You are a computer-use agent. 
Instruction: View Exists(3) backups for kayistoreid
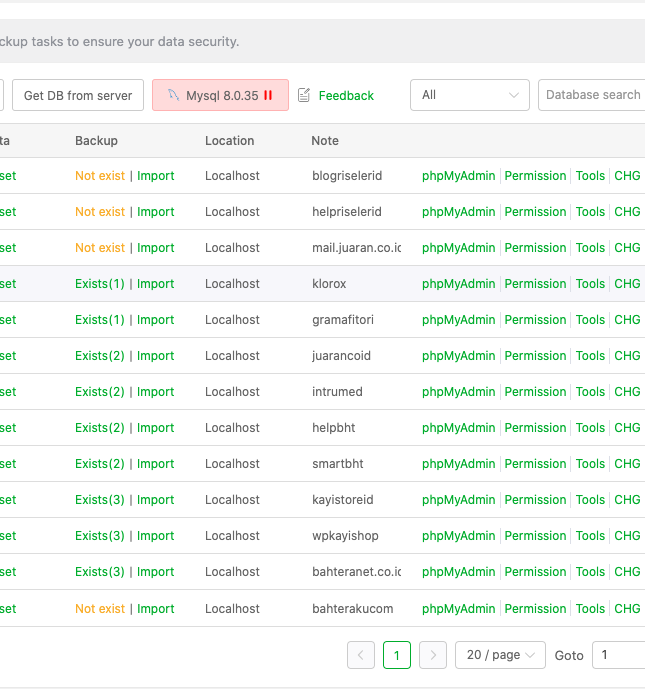(x=100, y=500)
